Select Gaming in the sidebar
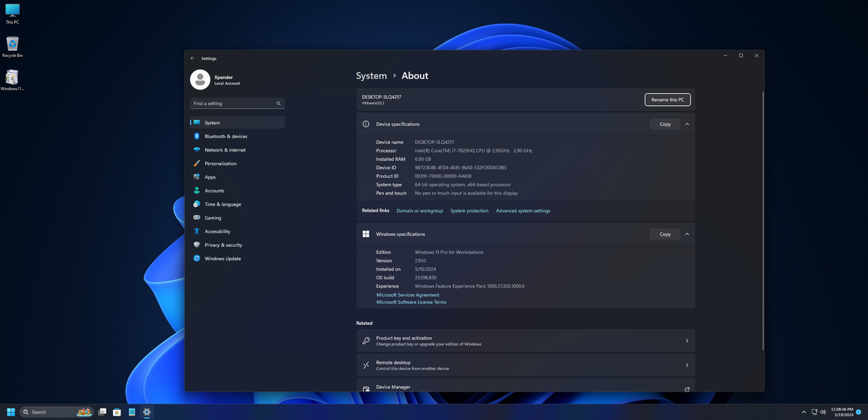Screen dimensions: 868x420 [237, 218]
